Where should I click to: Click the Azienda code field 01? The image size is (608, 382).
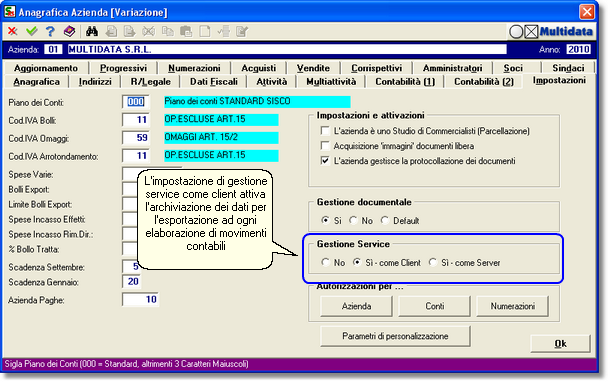53,49
